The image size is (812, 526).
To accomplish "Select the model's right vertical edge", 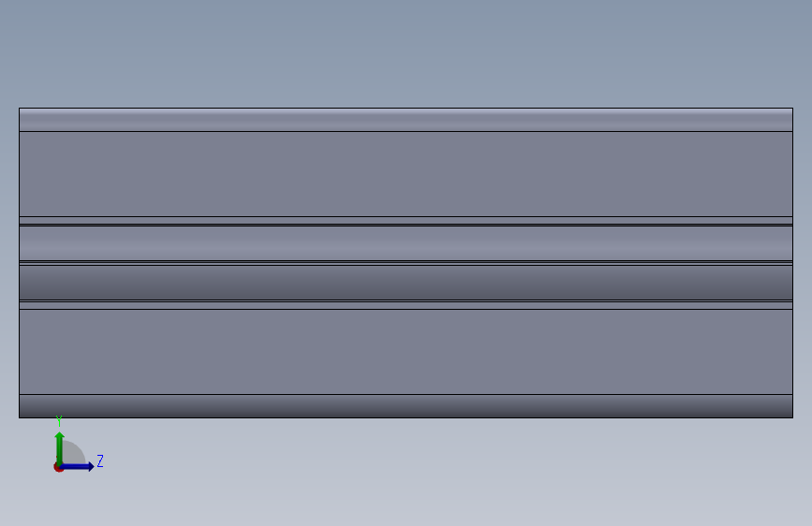I will pyautogui.click(x=793, y=263).
